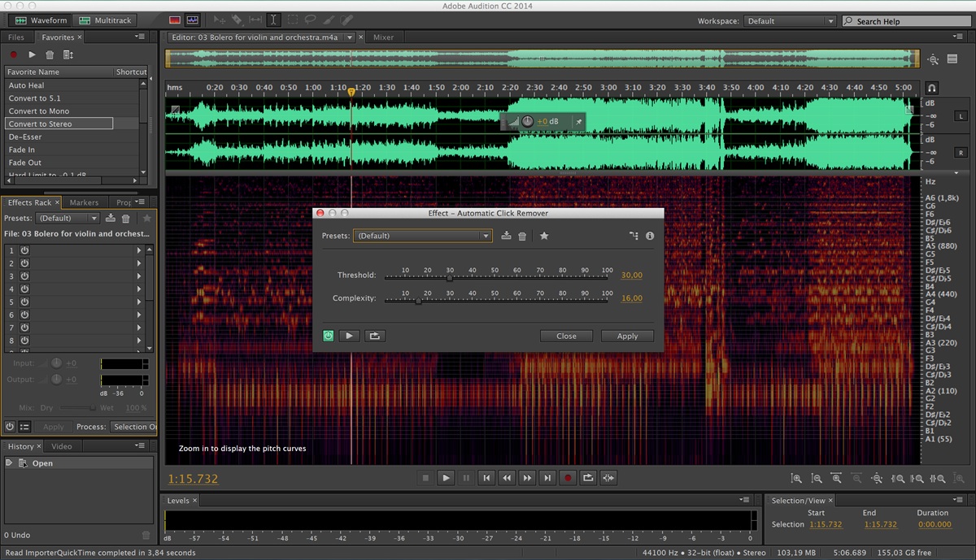Toggle loop playback in transport controls
The image size is (976, 560).
[589, 478]
